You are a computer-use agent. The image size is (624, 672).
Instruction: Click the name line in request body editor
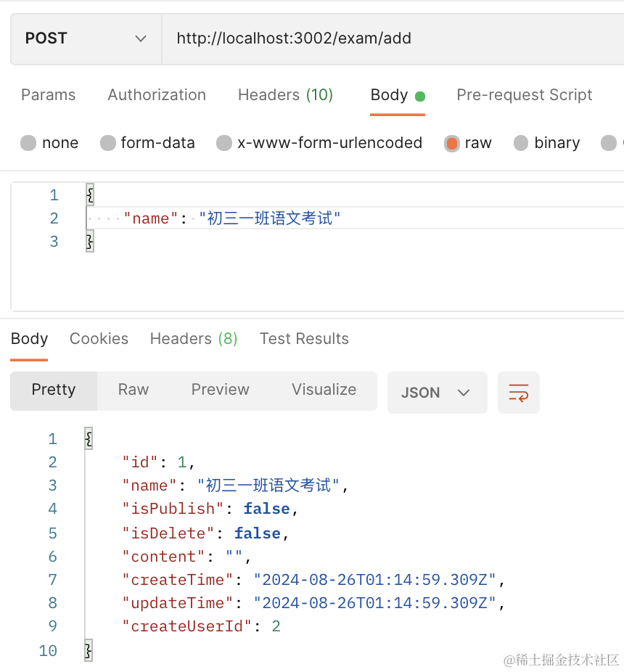[x=268, y=218]
